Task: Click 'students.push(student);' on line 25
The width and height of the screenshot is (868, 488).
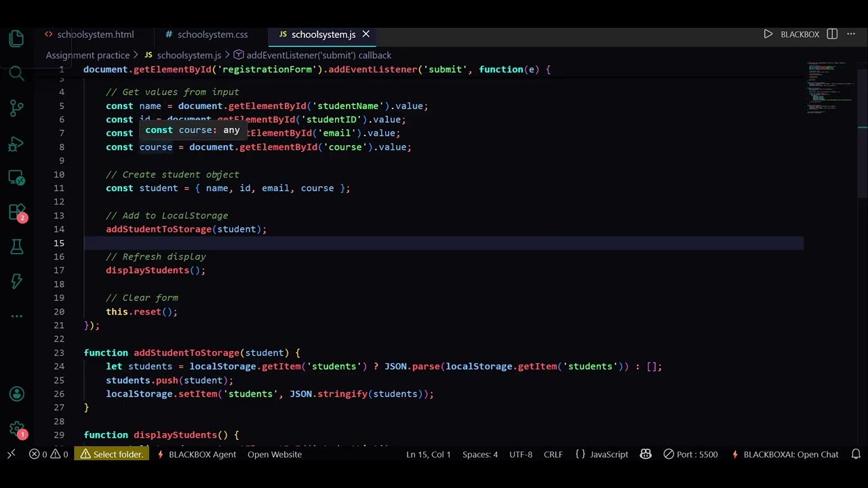Action: click(170, 380)
